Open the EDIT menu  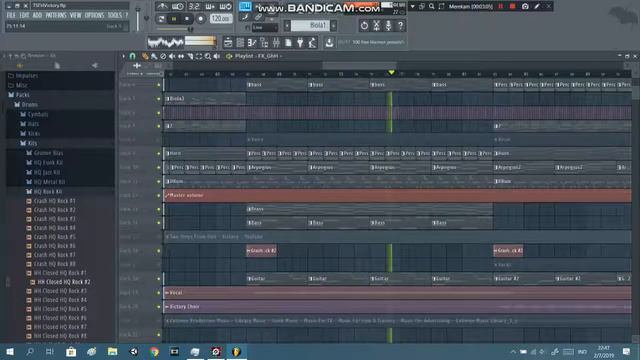point(24,16)
